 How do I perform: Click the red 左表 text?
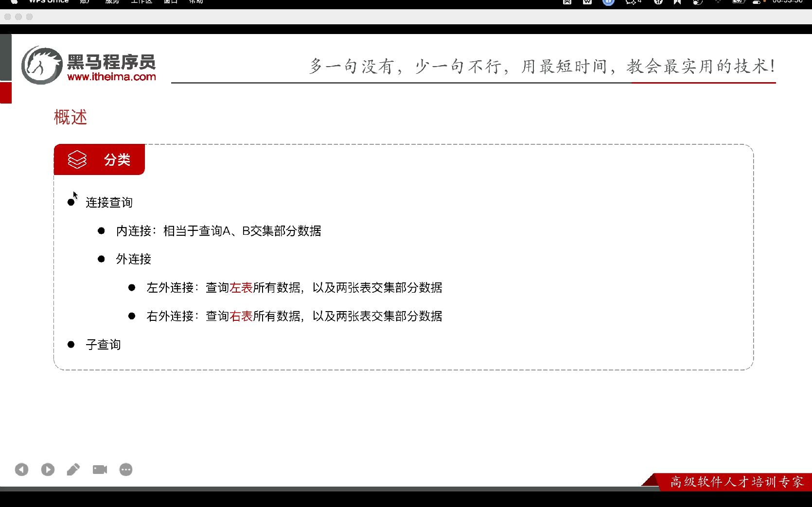pyautogui.click(x=241, y=288)
